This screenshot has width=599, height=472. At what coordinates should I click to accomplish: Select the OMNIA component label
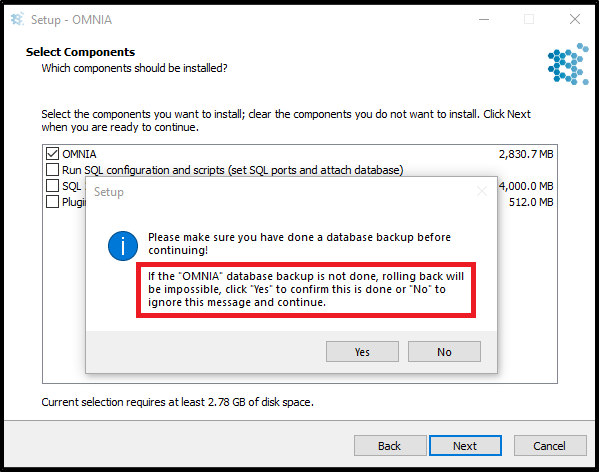pos(79,154)
